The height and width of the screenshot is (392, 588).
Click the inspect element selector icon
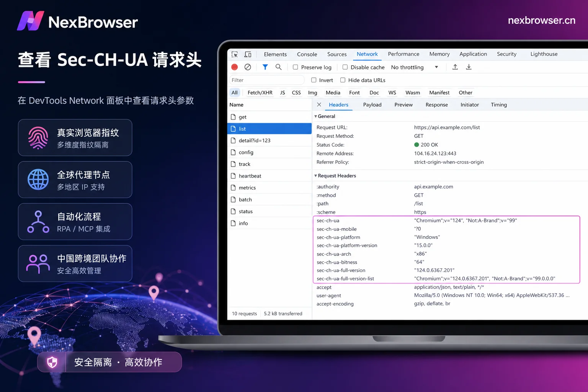pos(235,54)
